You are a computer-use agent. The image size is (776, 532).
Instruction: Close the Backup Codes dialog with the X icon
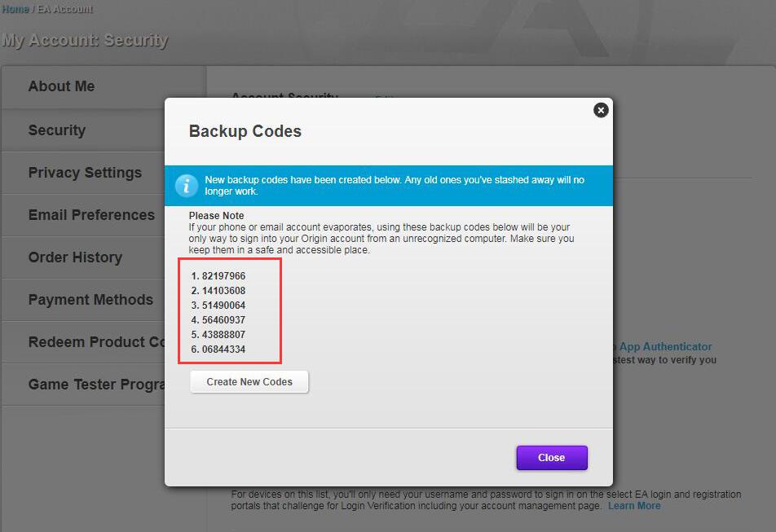601,110
